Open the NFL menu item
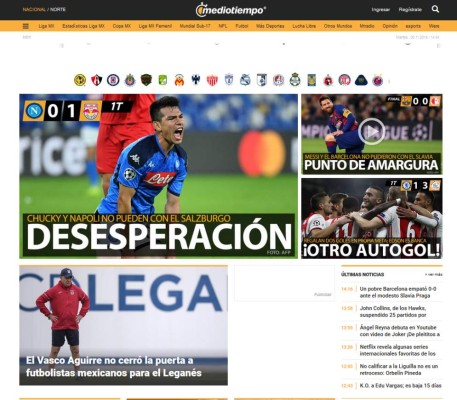 point(223,26)
